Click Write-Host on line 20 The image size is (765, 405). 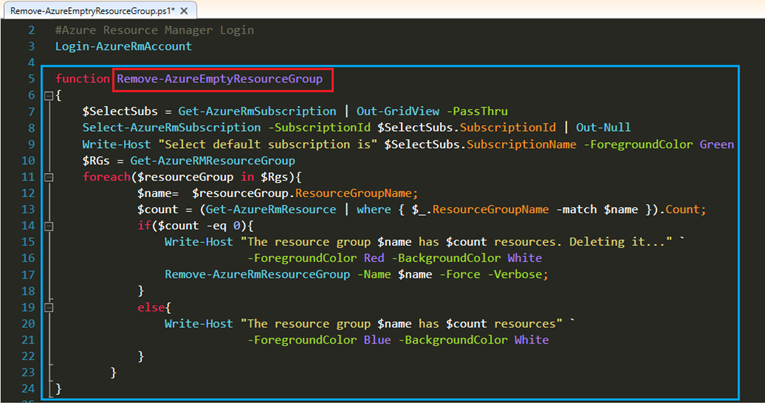tap(199, 324)
